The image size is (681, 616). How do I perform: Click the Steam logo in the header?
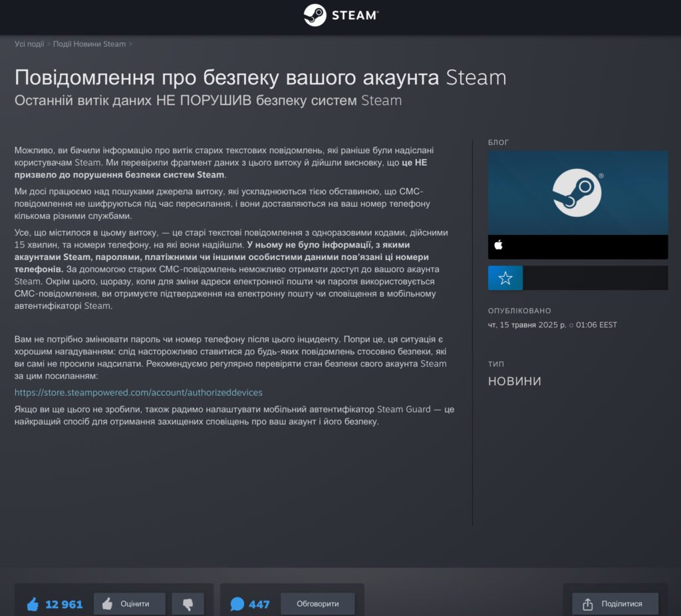(x=341, y=15)
